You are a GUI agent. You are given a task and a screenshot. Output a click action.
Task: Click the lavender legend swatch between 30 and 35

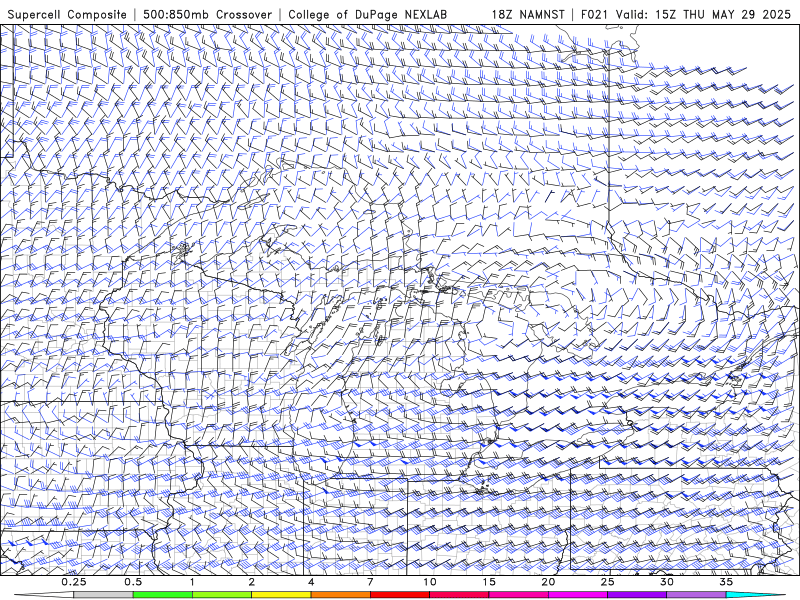pyautogui.click(x=696, y=595)
